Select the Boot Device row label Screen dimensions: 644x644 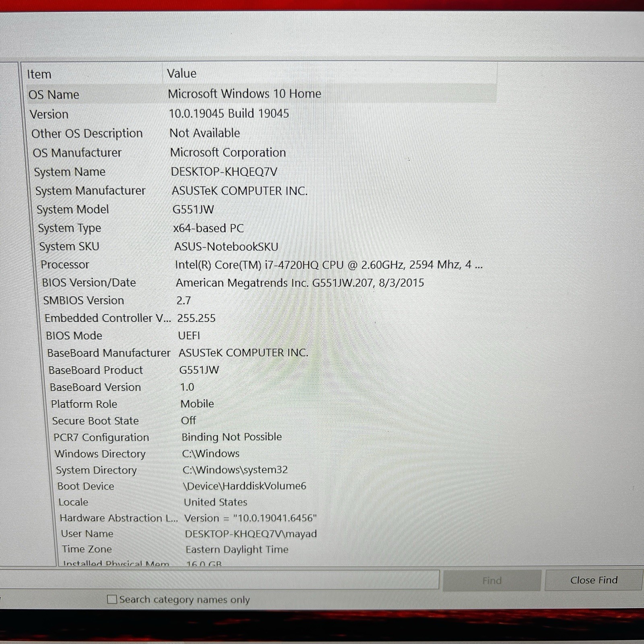[86, 486]
